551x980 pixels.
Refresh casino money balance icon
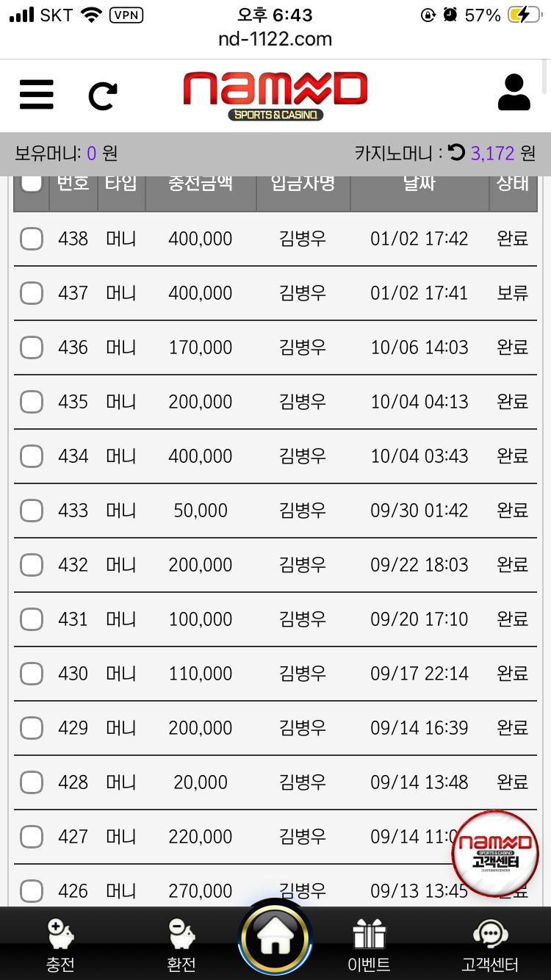click(x=456, y=152)
